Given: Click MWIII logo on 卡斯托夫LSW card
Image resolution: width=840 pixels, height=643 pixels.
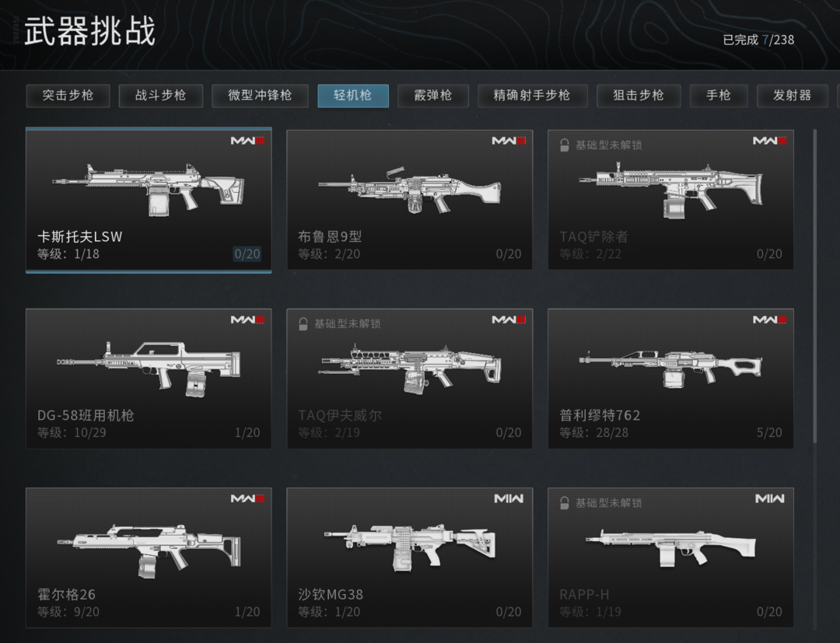Looking at the screenshot, I should (247, 141).
